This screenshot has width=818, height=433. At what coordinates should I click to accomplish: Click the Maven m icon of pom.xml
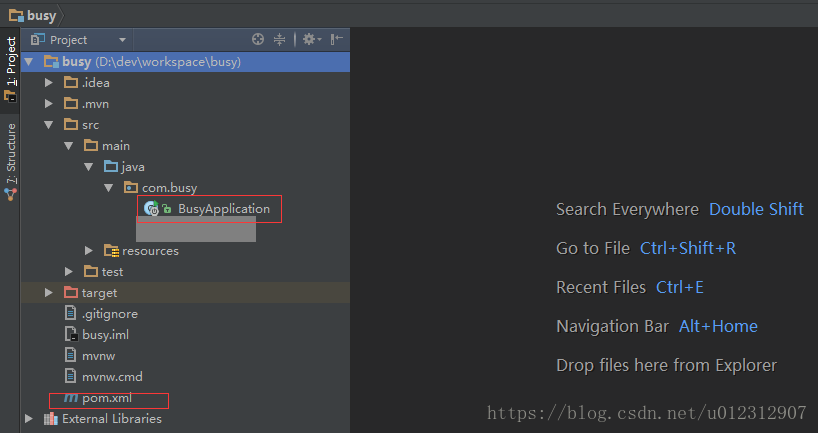click(x=70, y=398)
